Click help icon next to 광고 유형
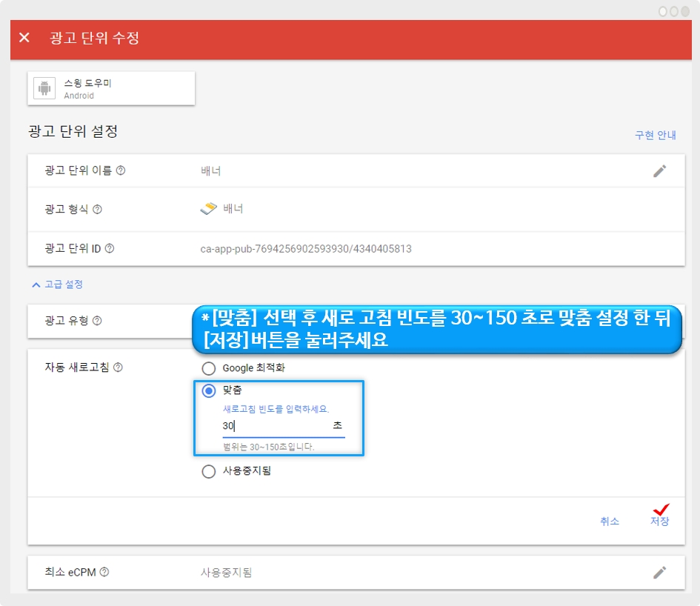This screenshot has width=700, height=606. tap(97, 321)
